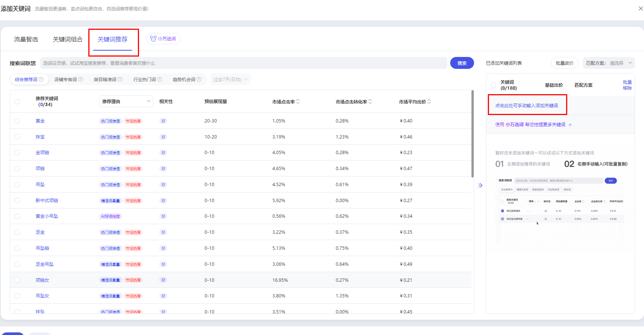This screenshot has height=335, width=644.
Task: Click the 搜索词联想 search input field
Action: (243, 63)
